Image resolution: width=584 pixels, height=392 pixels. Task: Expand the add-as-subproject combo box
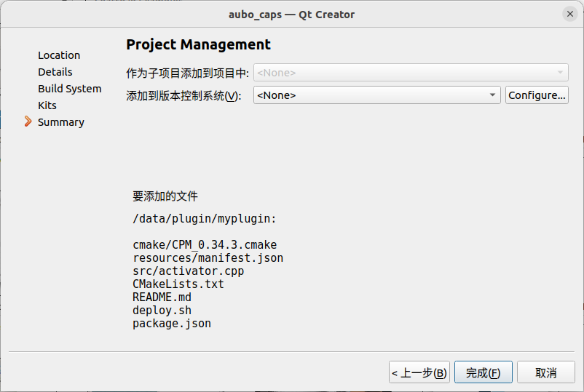tap(411, 73)
